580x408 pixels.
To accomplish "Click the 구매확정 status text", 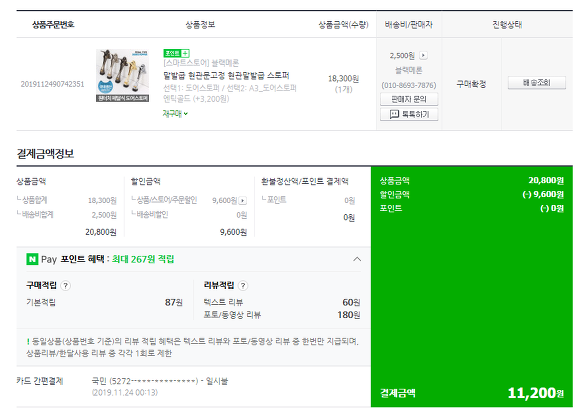I will [471, 84].
